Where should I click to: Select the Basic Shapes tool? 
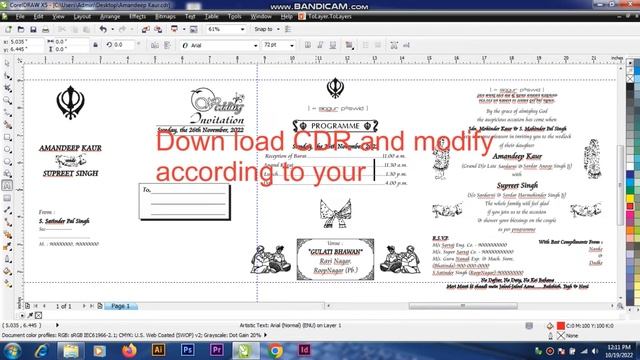point(7,173)
